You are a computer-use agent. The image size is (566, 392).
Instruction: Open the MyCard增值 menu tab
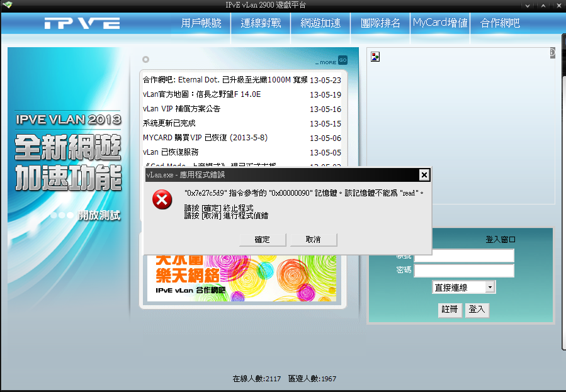tap(440, 23)
